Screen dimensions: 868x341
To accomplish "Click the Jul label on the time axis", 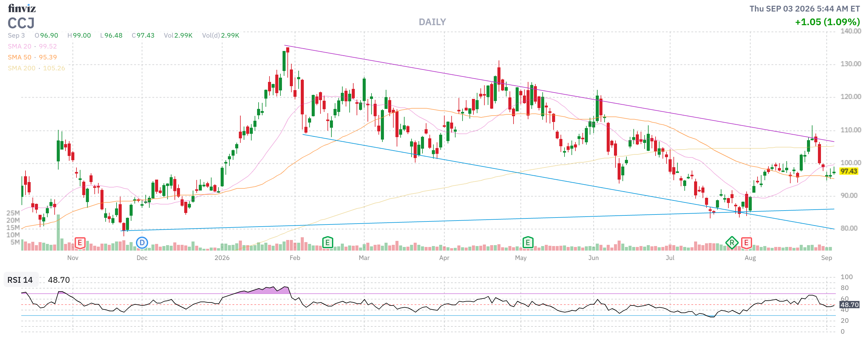I will 670,258.
